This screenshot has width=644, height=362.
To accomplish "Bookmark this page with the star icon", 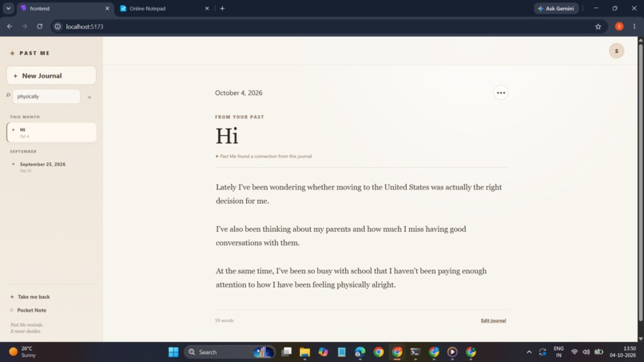I will click(x=598, y=26).
